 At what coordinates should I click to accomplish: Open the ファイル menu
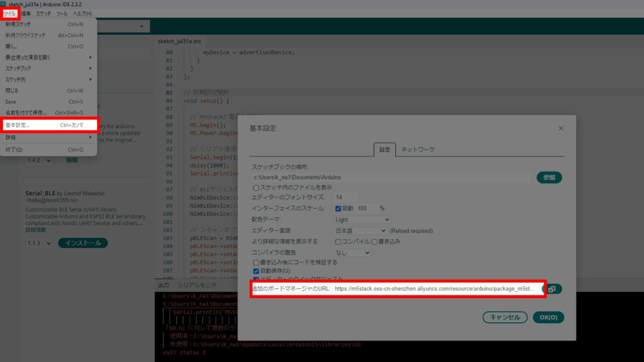[x=9, y=13]
